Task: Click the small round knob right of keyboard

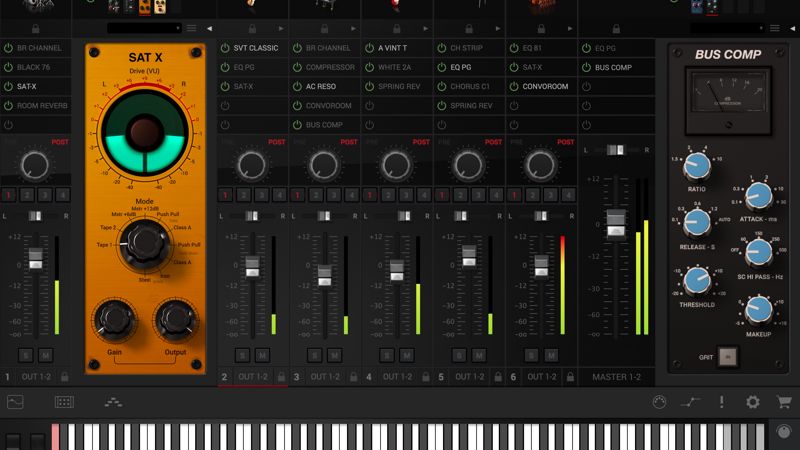Action: [784, 432]
